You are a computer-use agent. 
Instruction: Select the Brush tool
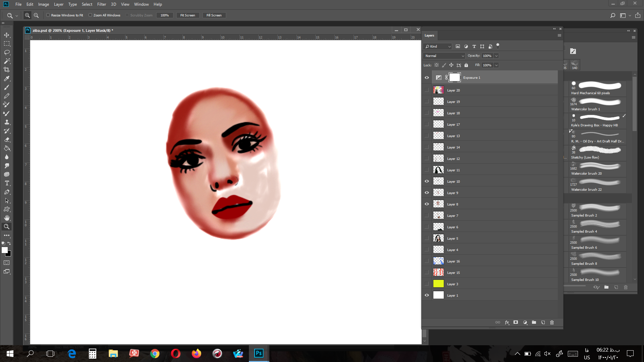pos(7,87)
